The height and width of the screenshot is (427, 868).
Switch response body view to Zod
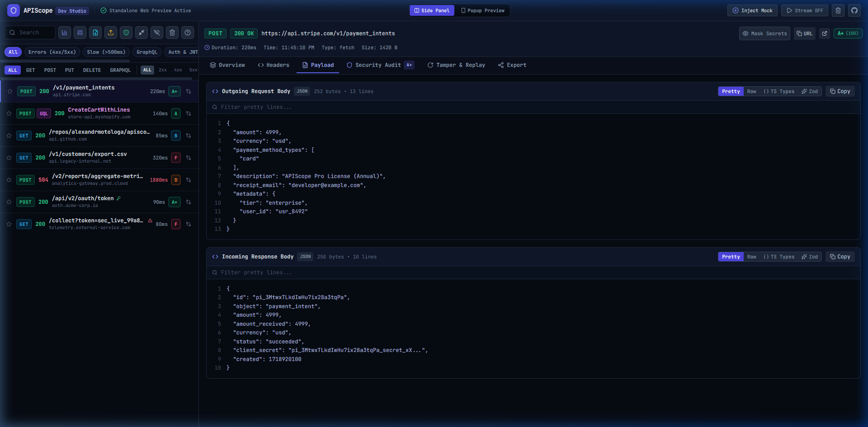(810, 257)
